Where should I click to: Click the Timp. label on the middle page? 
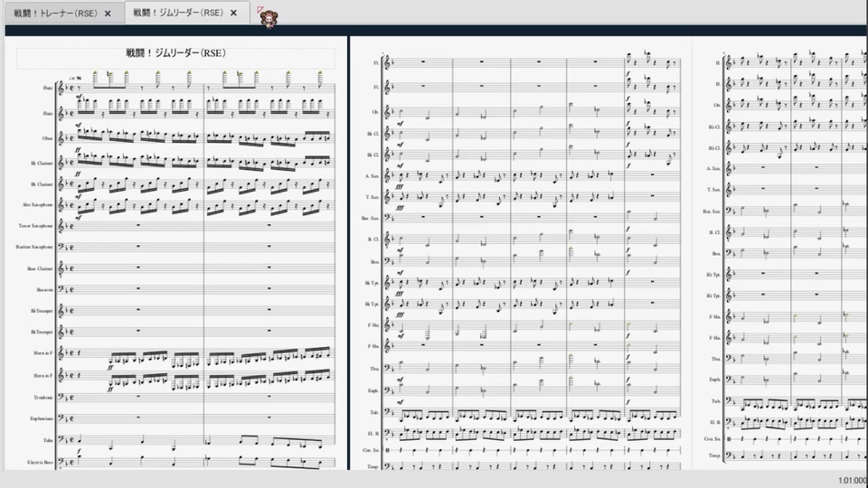click(373, 467)
